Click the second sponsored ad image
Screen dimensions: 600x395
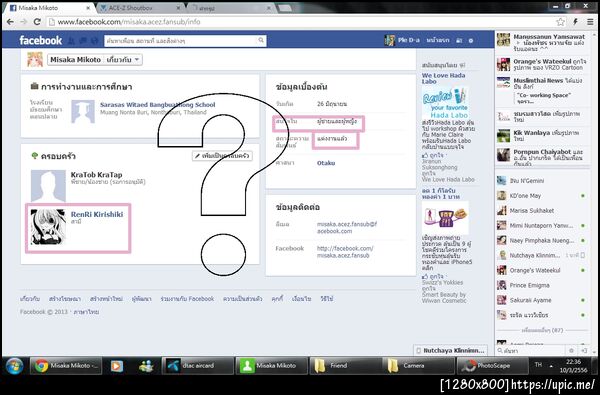click(x=445, y=218)
